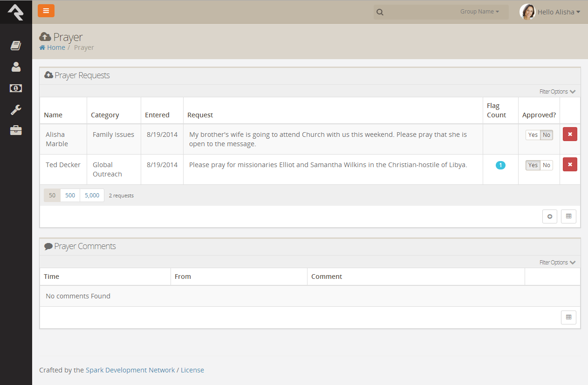Screen dimensions: 588x385
Task: Open Spark Development Network link
Action: tap(130, 370)
